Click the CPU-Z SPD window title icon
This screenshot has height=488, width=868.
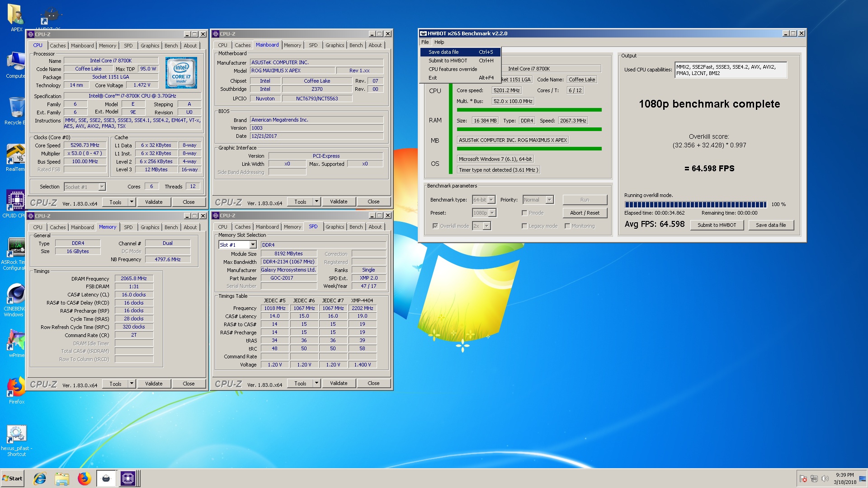[216, 216]
